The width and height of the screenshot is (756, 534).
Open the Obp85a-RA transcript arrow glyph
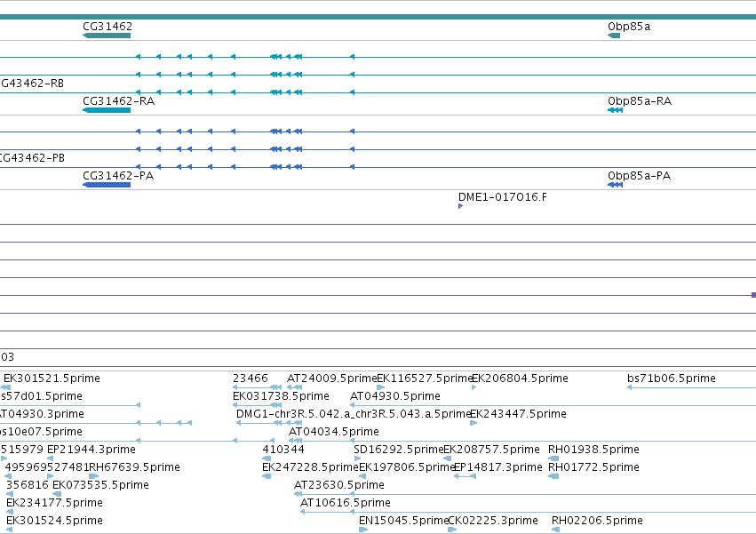(x=616, y=110)
